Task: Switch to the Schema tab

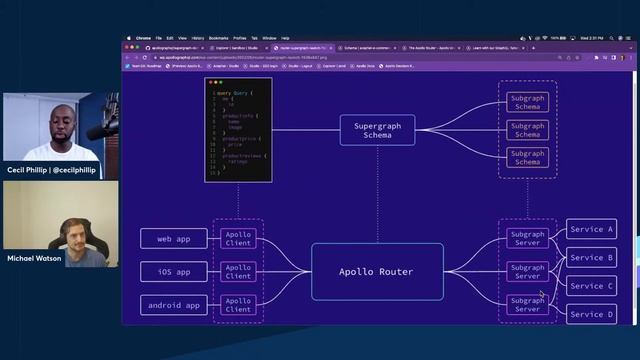Action: (x=367, y=48)
